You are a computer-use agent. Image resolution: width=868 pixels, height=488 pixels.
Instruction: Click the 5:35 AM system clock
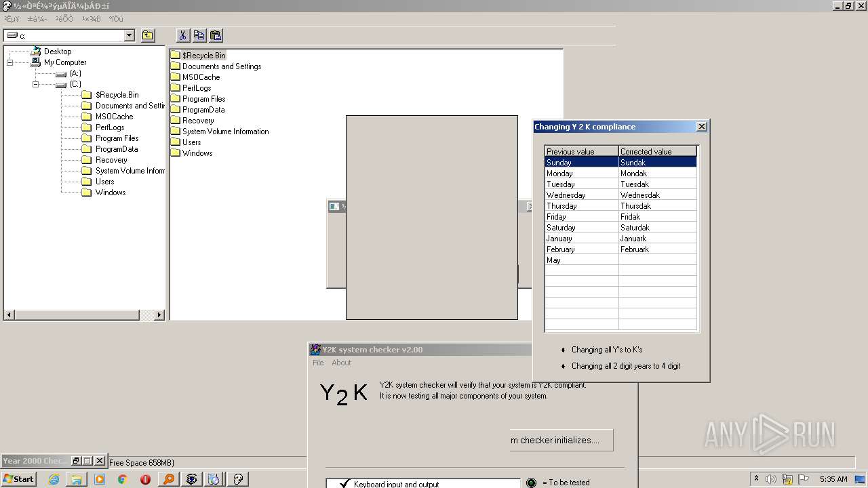click(833, 479)
